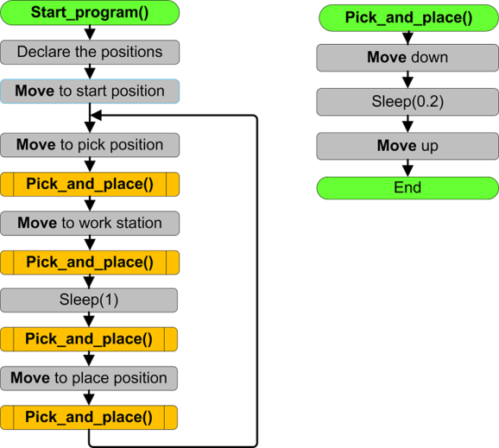The image size is (499, 448).
Task: Click the loop-back arrowhead above pick position
Action: [97, 116]
